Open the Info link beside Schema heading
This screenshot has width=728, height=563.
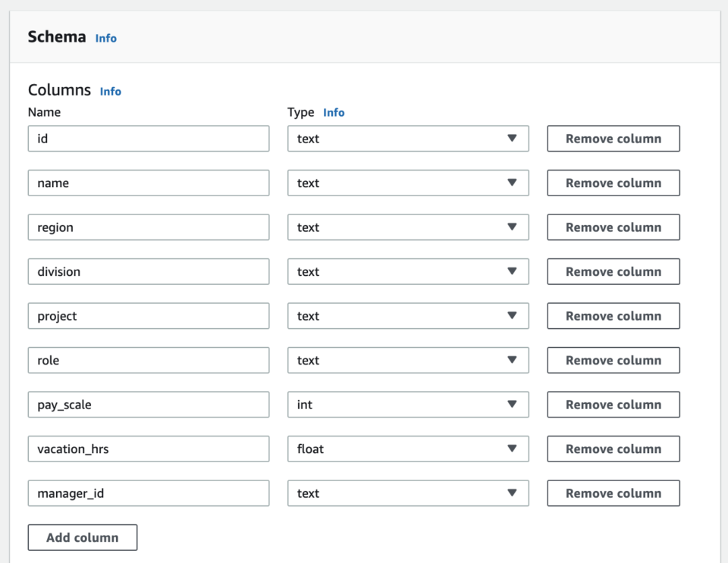105,38
